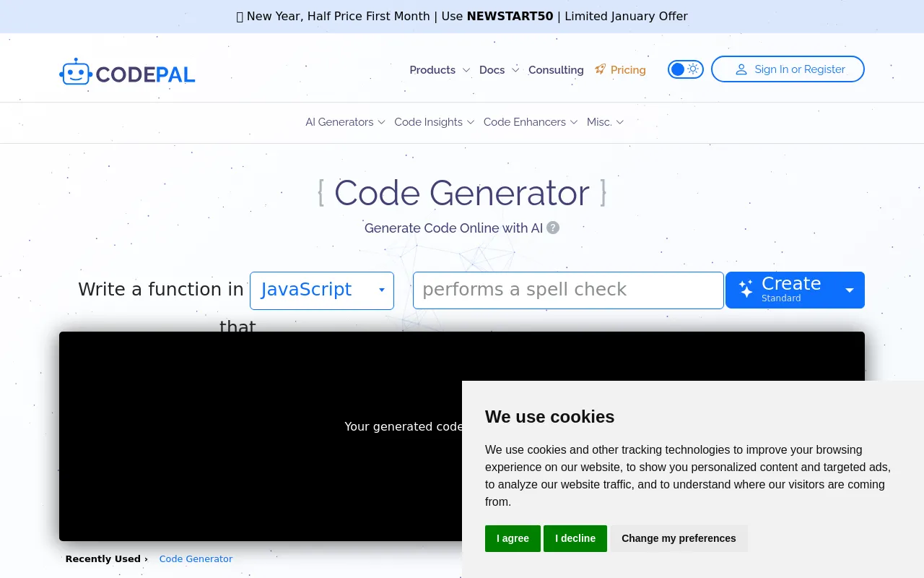Expand the Create button mode options
The width and height of the screenshot is (924, 578).
point(849,290)
